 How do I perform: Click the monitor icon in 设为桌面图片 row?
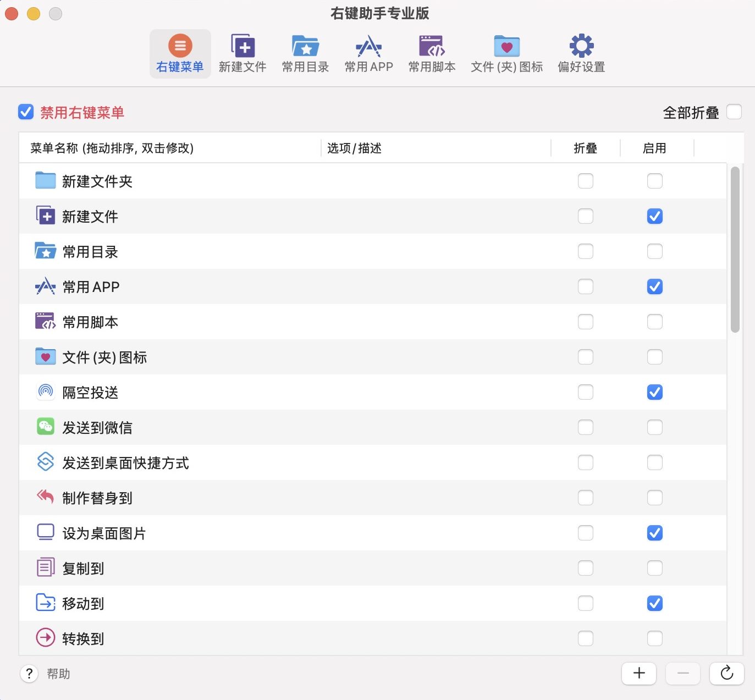click(46, 532)
